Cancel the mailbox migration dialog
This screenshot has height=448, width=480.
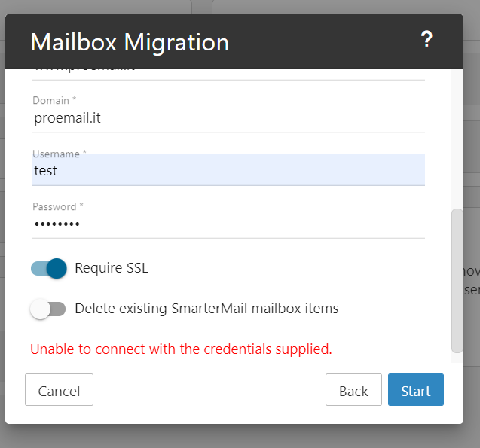(59, 391)
